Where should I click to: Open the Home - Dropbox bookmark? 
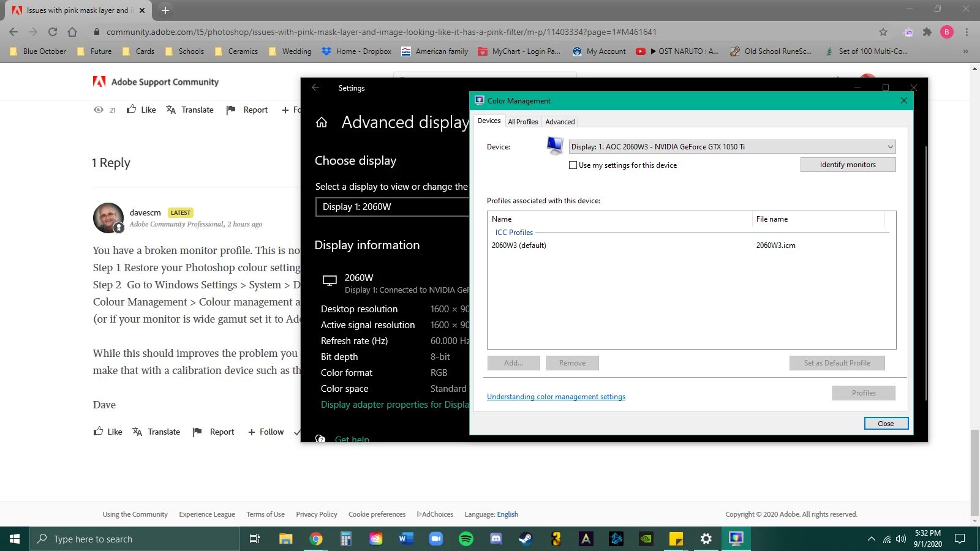point(356,51)
